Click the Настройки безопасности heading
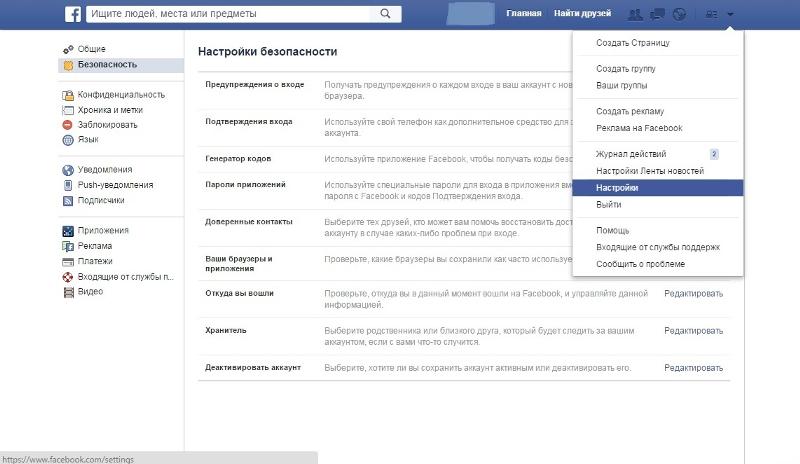The image size is (800, 464). (x=267, y=52)
